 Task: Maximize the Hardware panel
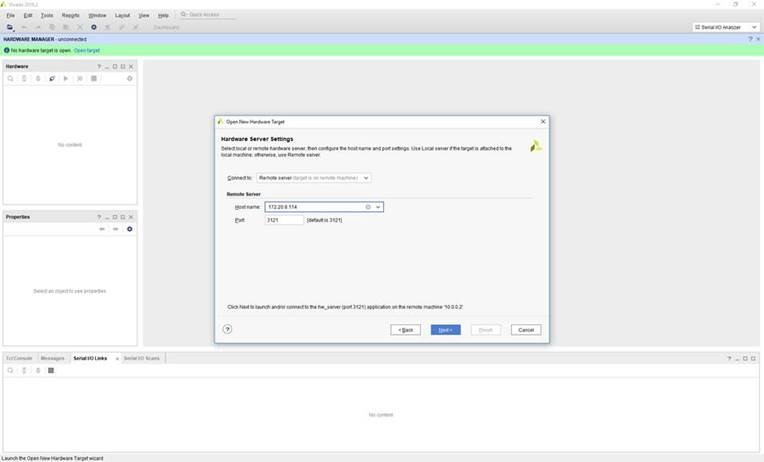click(115, 66)
